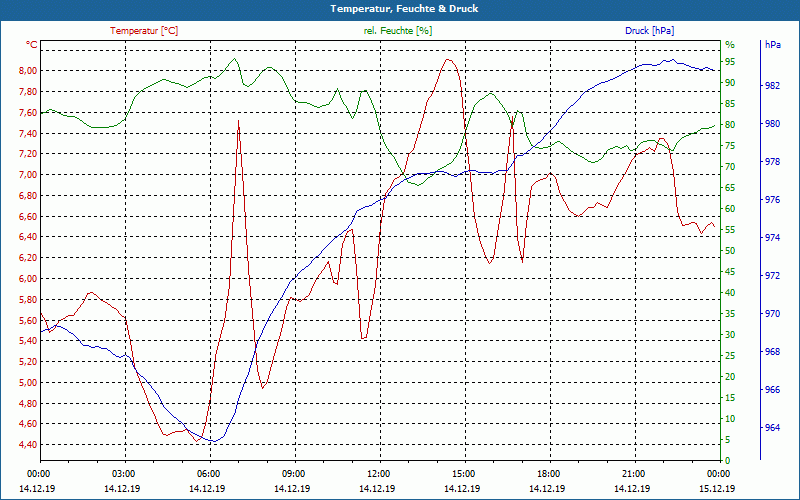
Task: Click the 15.12.19 date label
Action: (x=717, y=488)
